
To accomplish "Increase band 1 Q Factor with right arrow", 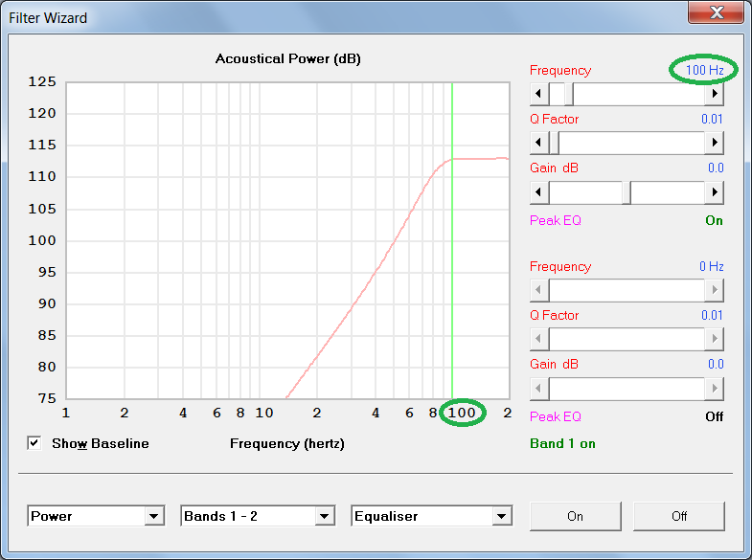I will pyautogui.click(x=714, y=143).
